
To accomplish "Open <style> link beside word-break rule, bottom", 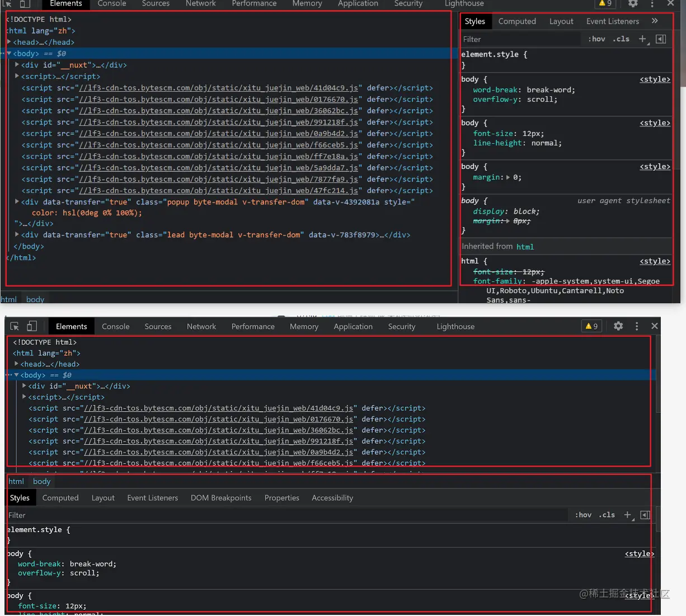I will (640, 553).
